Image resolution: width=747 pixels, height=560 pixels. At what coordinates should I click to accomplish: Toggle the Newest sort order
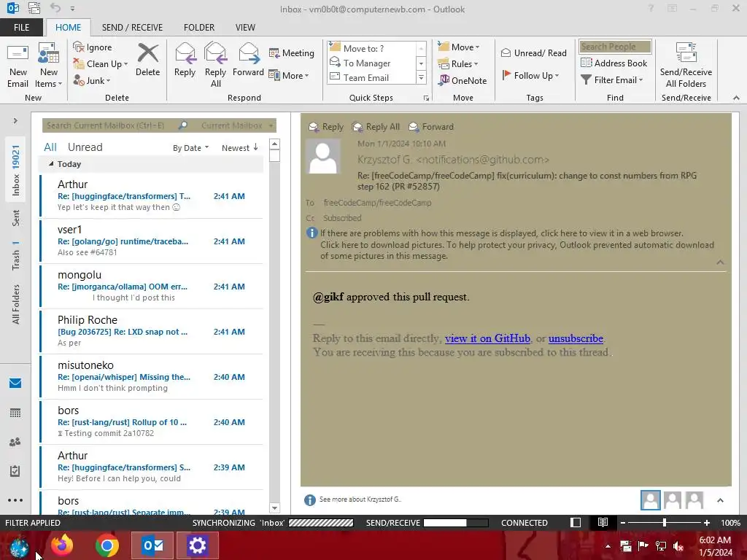tap(239, 148)
